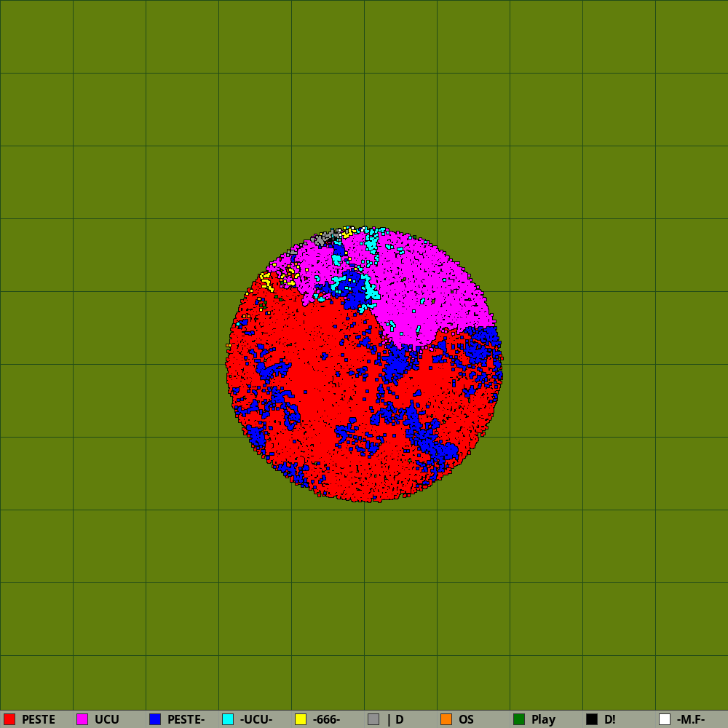Click the white -M.F- legend swatch

pos(665,719)
